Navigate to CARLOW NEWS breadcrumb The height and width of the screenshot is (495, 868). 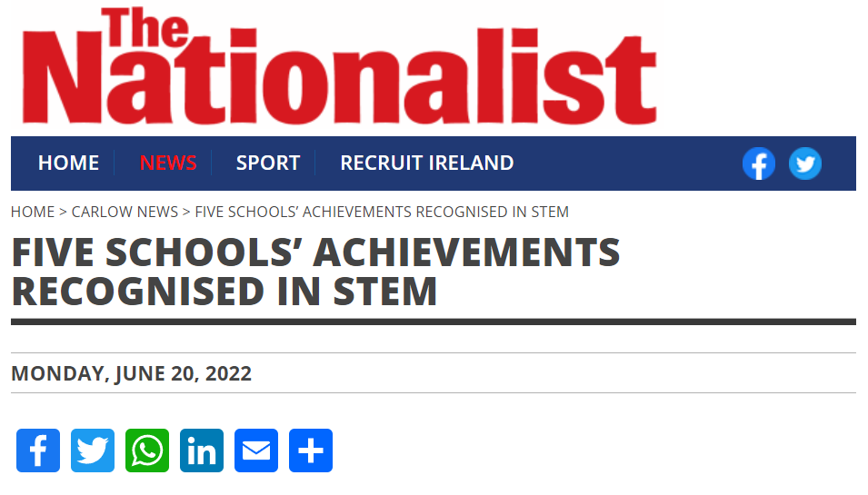point(125,212)
